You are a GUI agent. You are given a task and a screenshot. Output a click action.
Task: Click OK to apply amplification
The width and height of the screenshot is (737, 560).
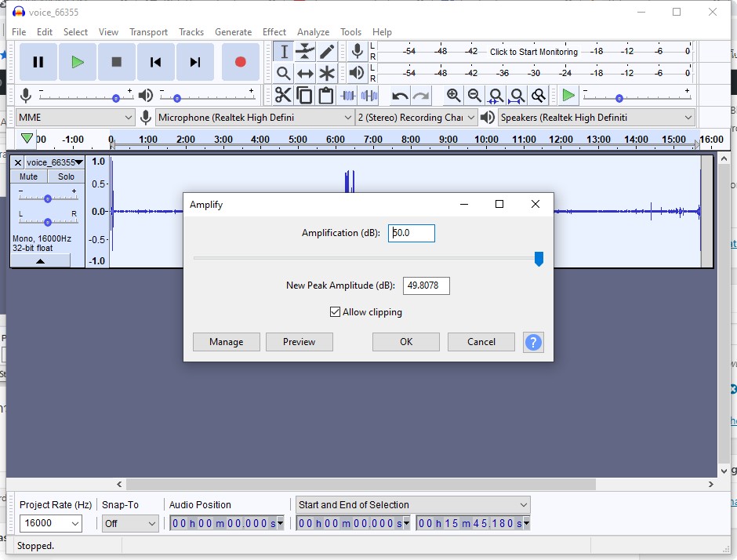tap(406, 342)
